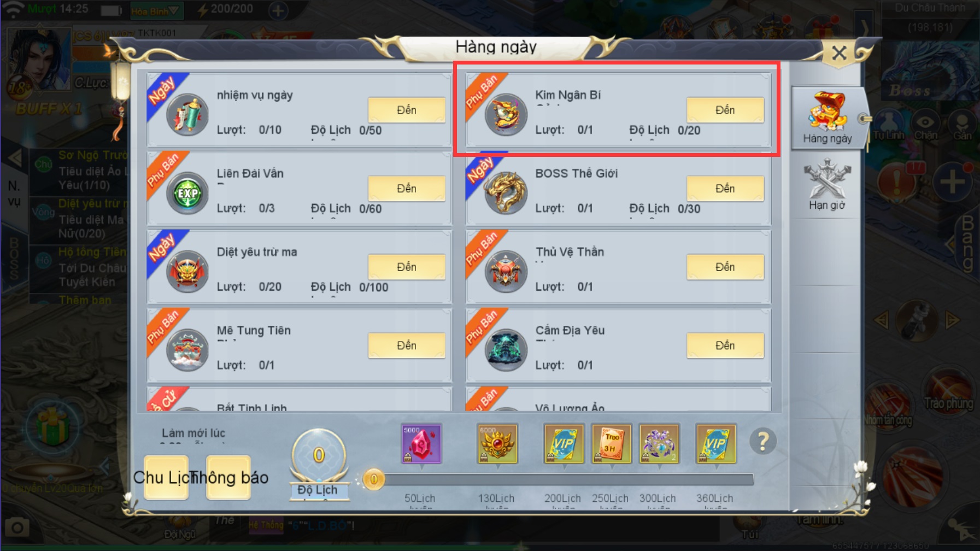The width and height of the screenshot is (980, 551).
Task: Go to Diệt yêu trừ ma with Đến
Action: (x=407, y=267)
